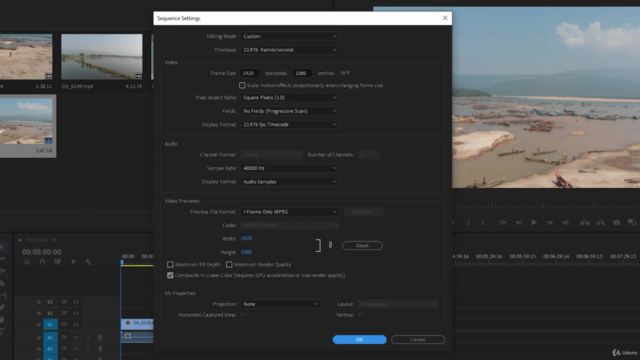The width and height of the screenshot is (640, 360).
Task: Select V1 track target button
Action: click(50, 324)
